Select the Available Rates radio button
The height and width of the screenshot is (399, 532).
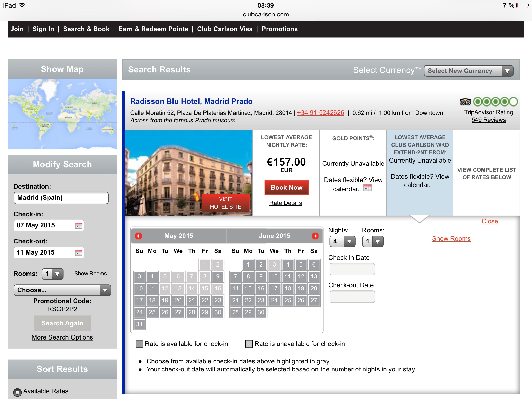point(17,392)
